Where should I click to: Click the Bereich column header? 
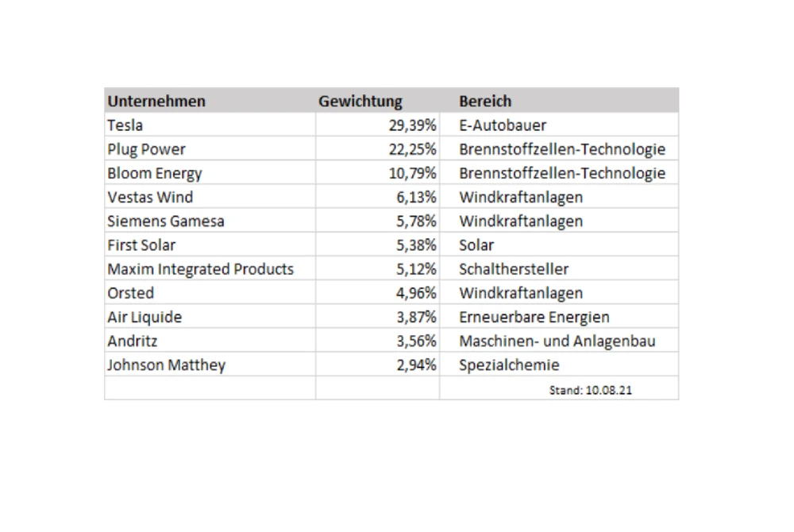[x=485, y=101]
